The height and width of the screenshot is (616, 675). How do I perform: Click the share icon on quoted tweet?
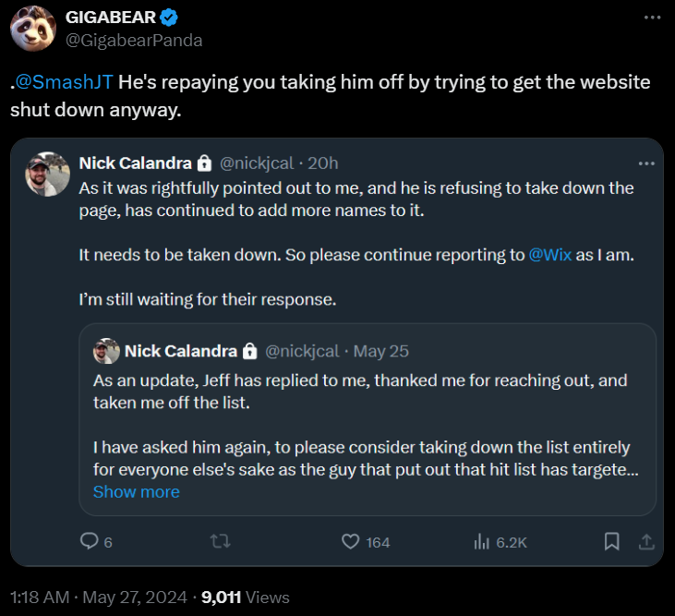(646, 541)
